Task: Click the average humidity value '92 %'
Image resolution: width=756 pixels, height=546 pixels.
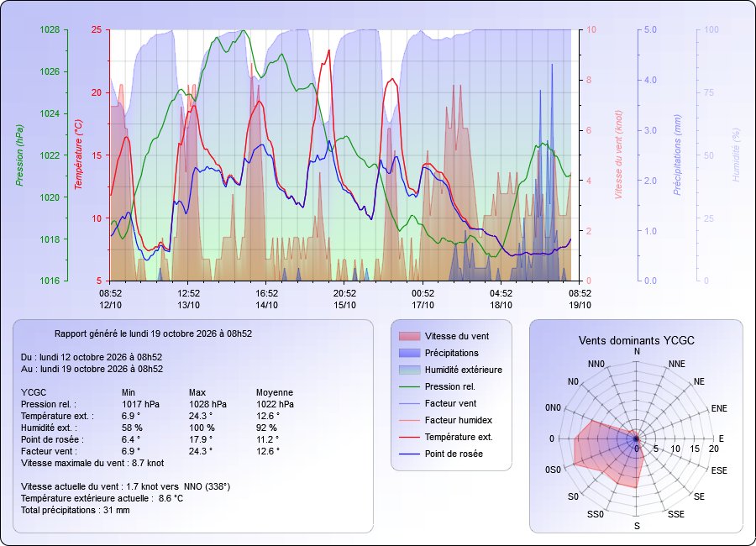Action: pyautogui.click(x=266, y=428)
